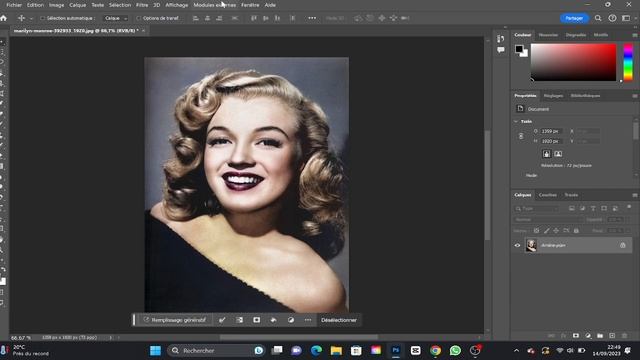Click the Home icon in options bar
This screenshot has height=360, width=640.
4,18
